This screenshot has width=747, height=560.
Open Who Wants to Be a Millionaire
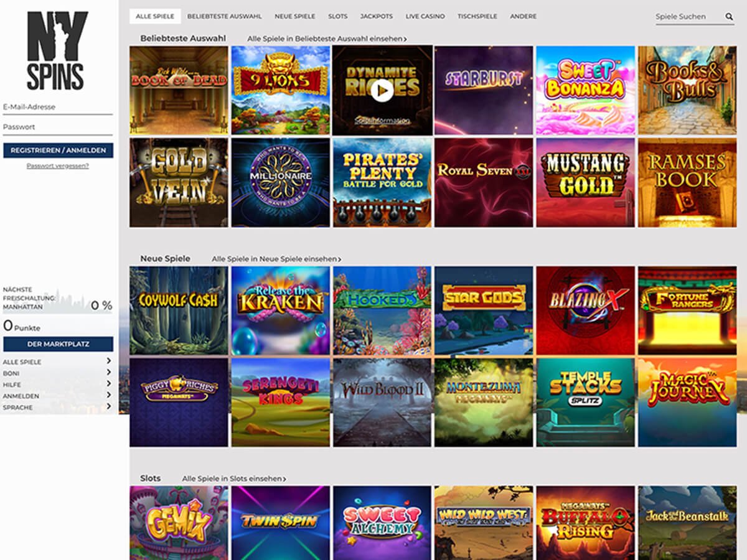(281, 182)
